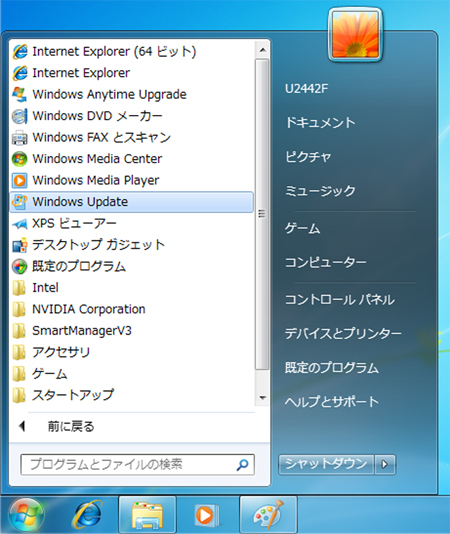Click the programs list scroll down arrow

pos(262,397)
